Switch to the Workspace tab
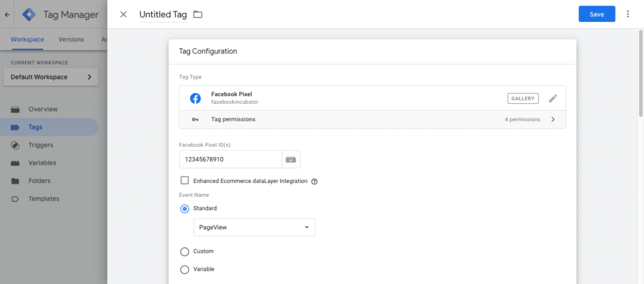The width and height of the screenshot is (644, 284). tap(28, 40)
